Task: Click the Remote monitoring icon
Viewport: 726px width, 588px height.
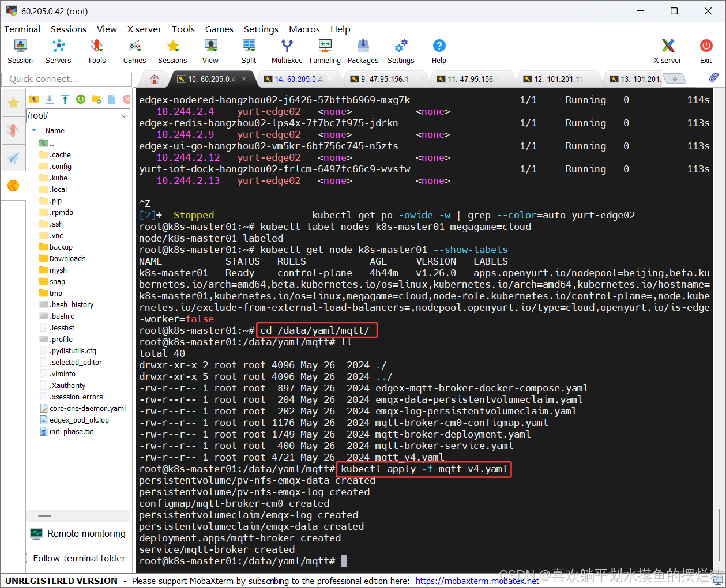Action: coord(36,534)
